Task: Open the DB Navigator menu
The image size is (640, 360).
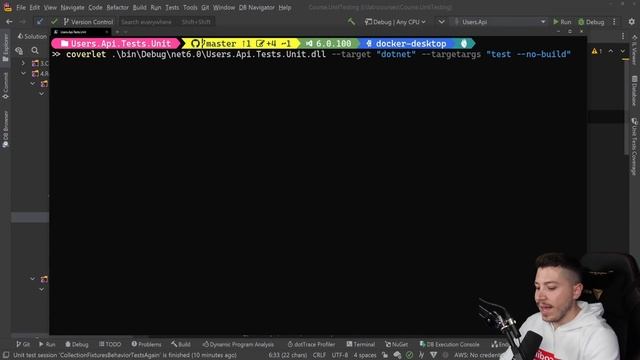Action: pos(257,7)
